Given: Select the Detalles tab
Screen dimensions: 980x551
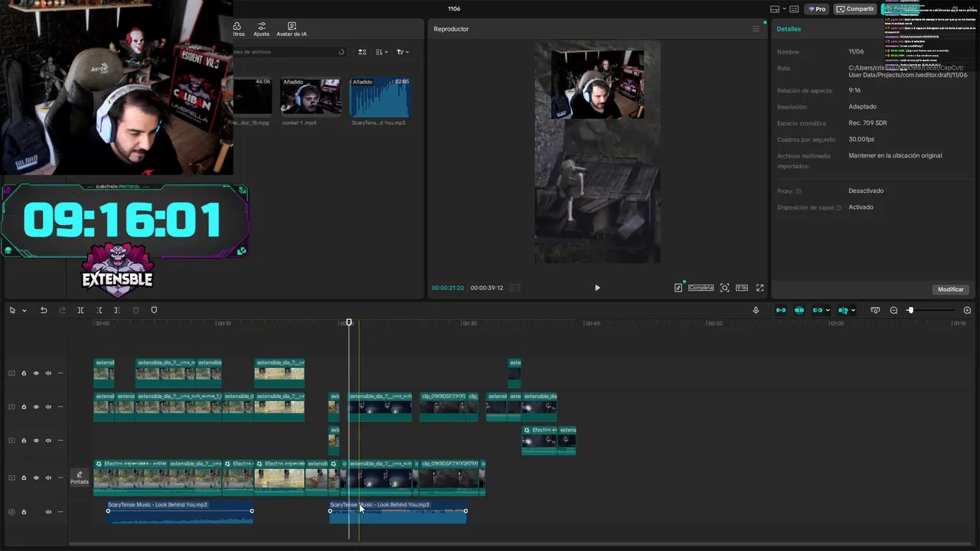Looking at the screenshot, I should (x=789, y=29).
